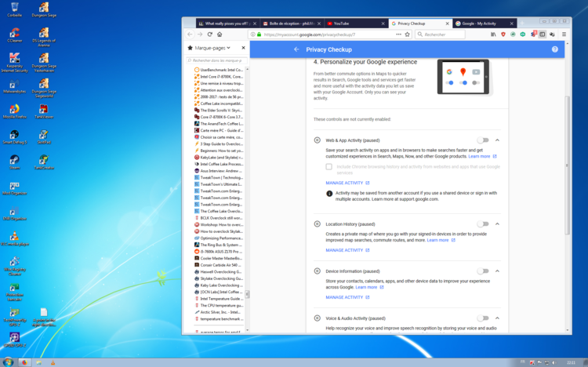Open the UserBenchmark: Intel Co... bookmark
This screenshot has height=367, width=588.
[x=219, y=70]
